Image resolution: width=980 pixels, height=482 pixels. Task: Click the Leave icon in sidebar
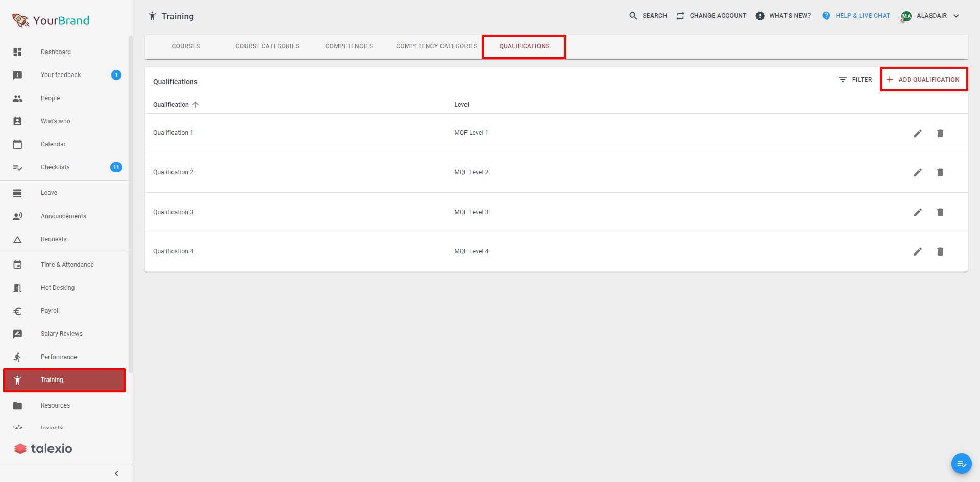point(17,193)
